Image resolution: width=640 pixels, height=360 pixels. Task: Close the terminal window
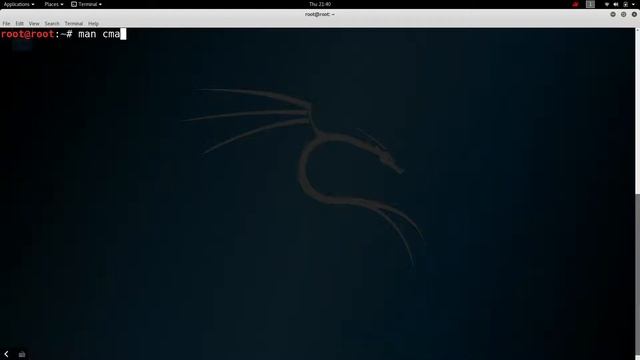tap(634, 14)
